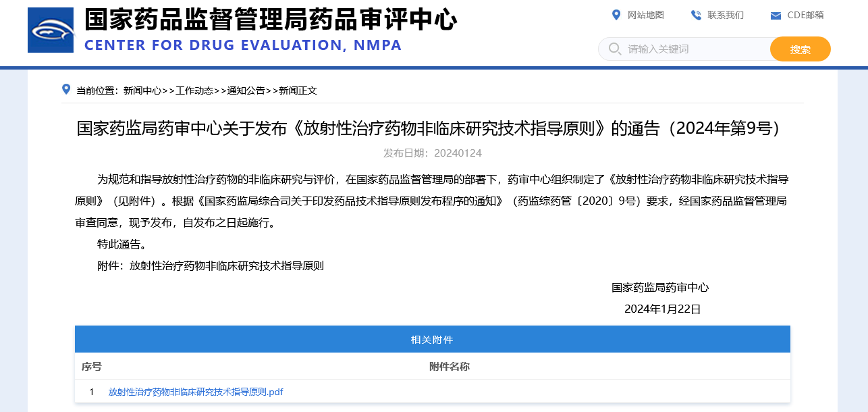
Task: Click the 相关附件 table header
Action: click(433, 339)
